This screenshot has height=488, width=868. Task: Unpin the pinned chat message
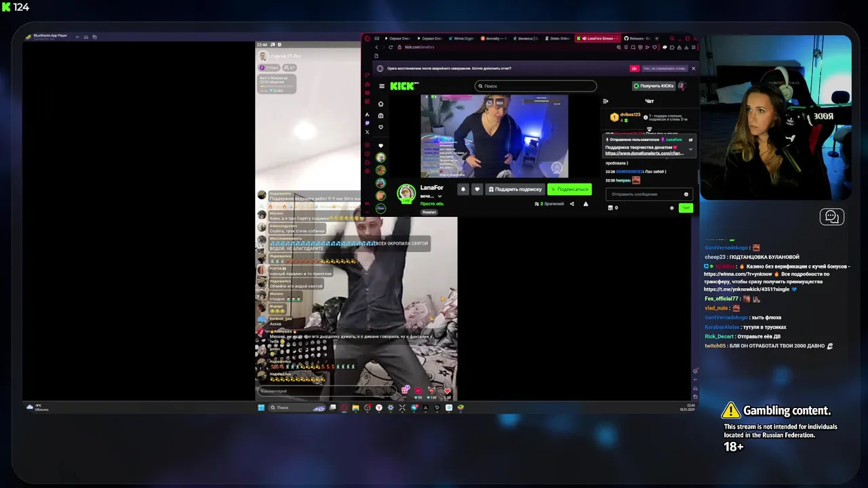[x=690, y=140]
